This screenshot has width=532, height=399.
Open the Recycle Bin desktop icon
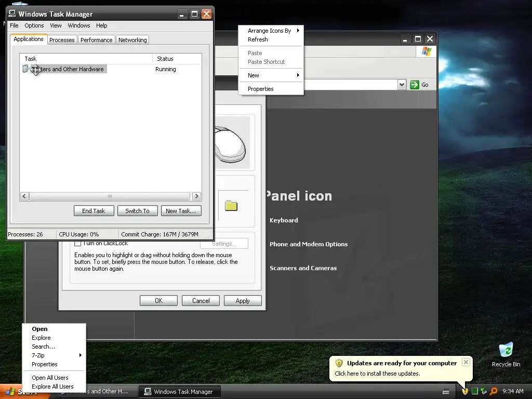(506, 354)
